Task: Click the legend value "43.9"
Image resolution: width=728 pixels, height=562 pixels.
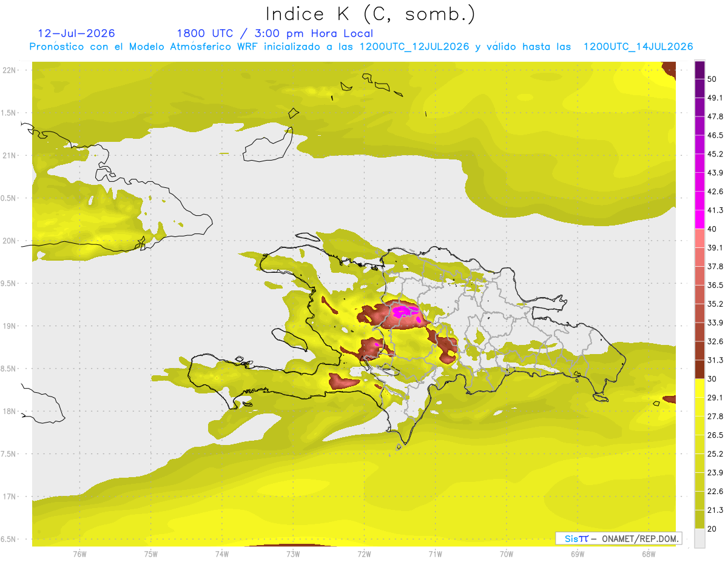Action: tap(715, 173)
